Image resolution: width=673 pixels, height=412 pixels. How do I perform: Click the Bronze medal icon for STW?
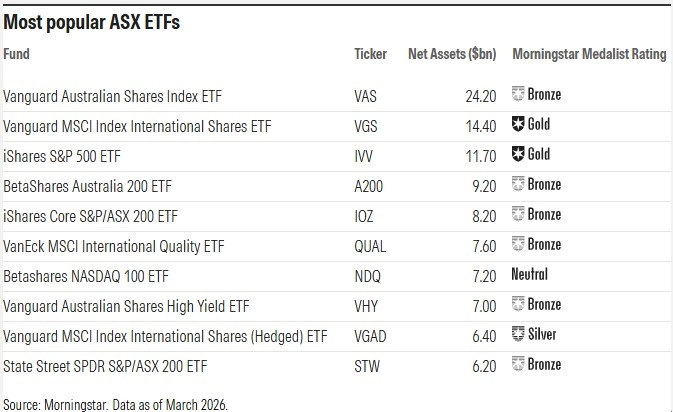[x=518, y=364]
